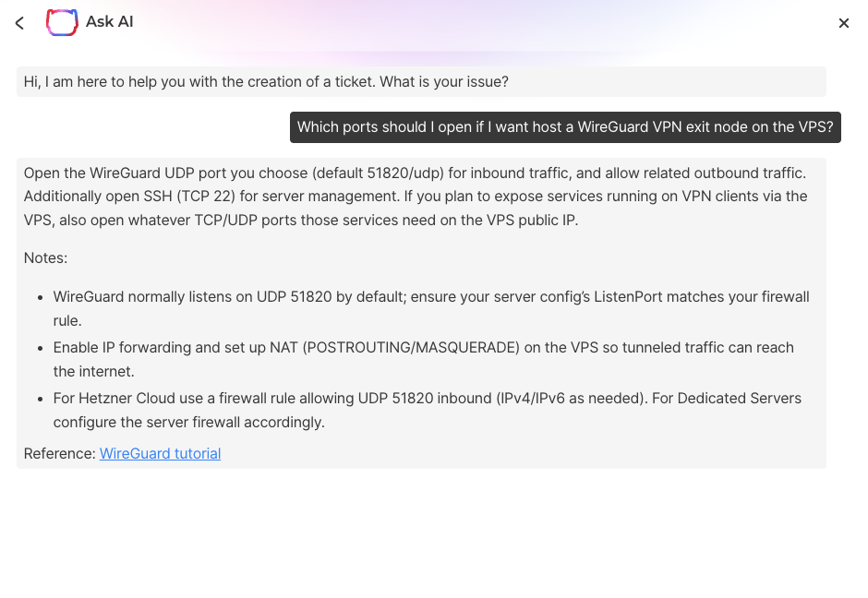Click the answer paragraph starting 'Open the WireGuard UDP port'

pyautogui.click(x=416, y=197)
